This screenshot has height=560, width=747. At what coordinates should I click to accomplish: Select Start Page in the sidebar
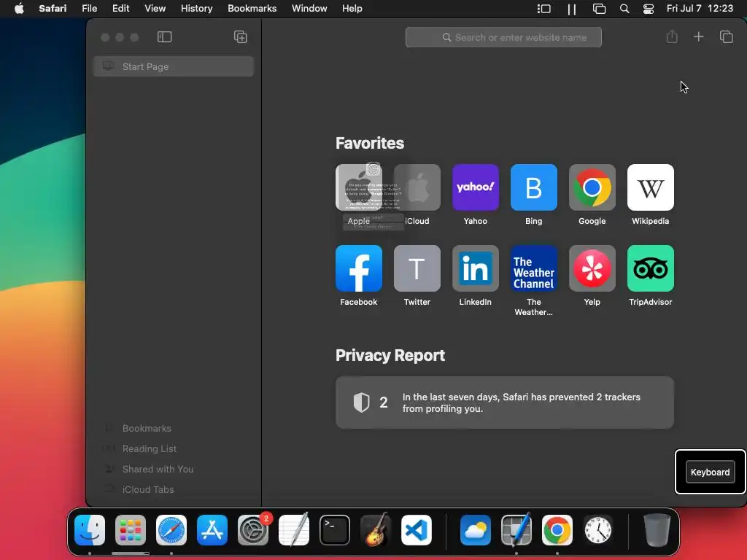174,66
